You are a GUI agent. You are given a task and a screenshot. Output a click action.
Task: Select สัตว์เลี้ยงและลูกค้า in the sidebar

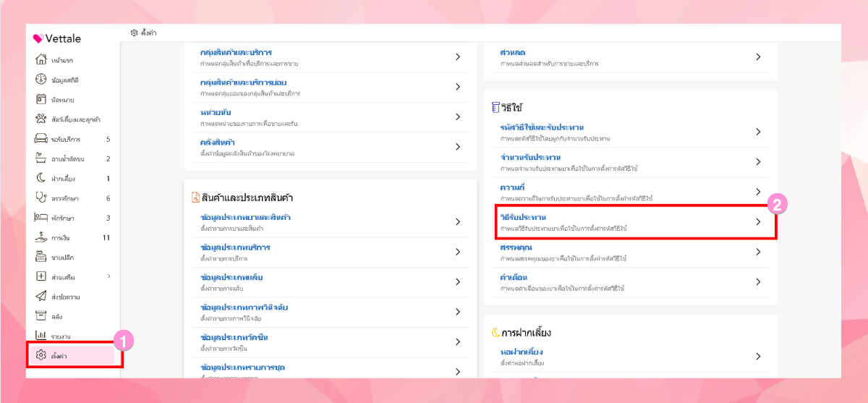(x=76, y=119)
